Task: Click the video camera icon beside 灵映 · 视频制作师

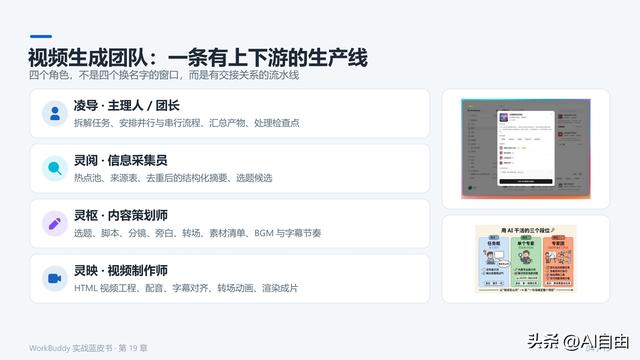Action: [55, 278]
